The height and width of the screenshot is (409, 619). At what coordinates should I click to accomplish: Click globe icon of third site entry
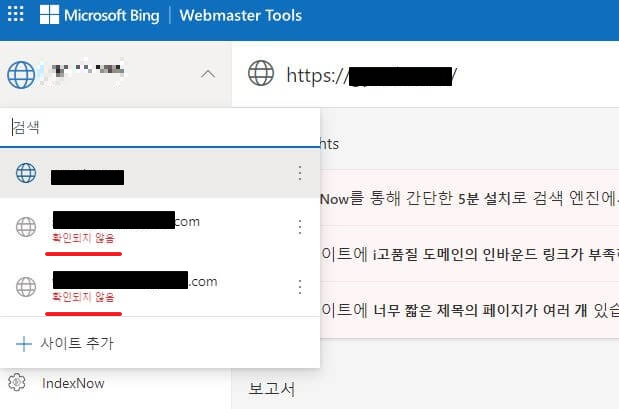[x=26, y=287]
